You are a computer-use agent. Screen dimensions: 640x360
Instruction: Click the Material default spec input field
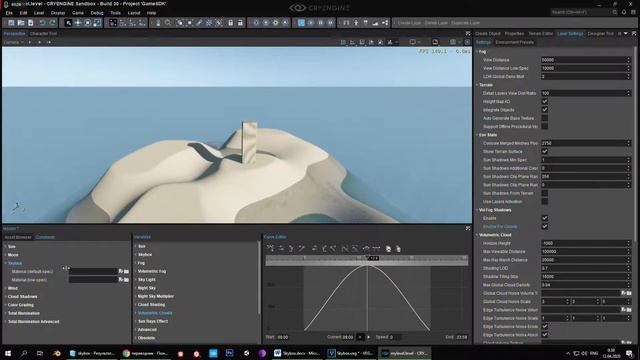(x=93, y=271)
